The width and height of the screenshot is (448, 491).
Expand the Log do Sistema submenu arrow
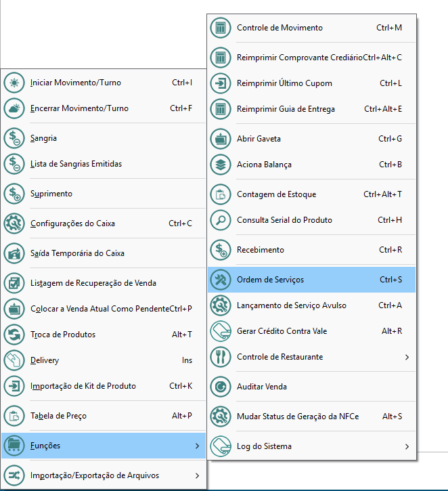click(407, 446)
